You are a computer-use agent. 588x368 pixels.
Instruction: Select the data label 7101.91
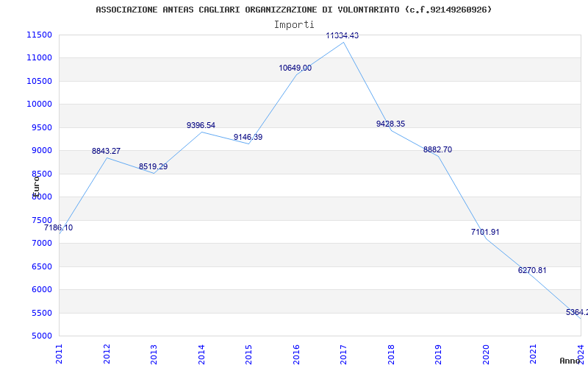[x=485, y=232]
